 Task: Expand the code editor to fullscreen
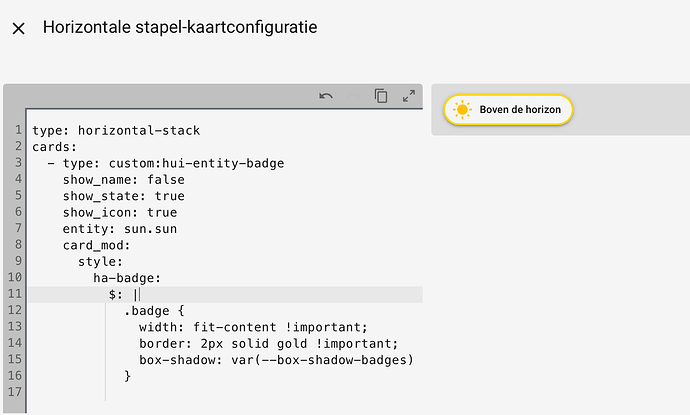click(409, 96)
